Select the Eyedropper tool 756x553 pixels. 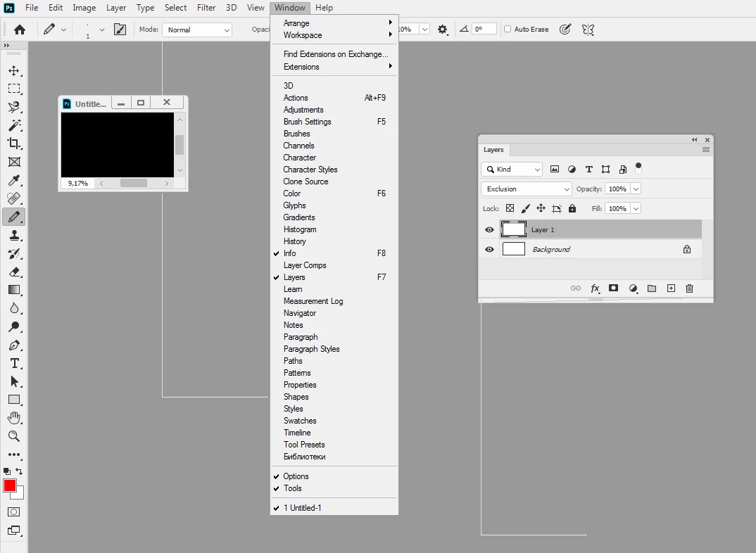tap(14, 180)
